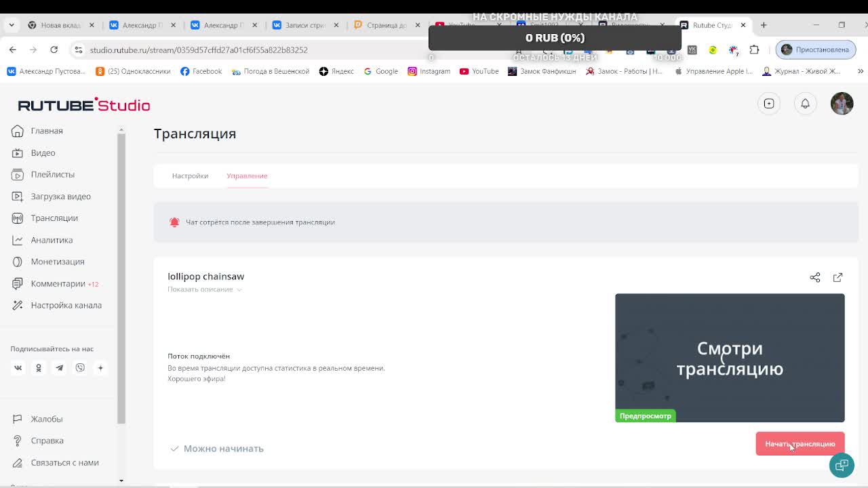Image resolution: width=868 pixels, height=488 pixels.
Task: Switch to the Настройки tab
Action: coord(190,176)
